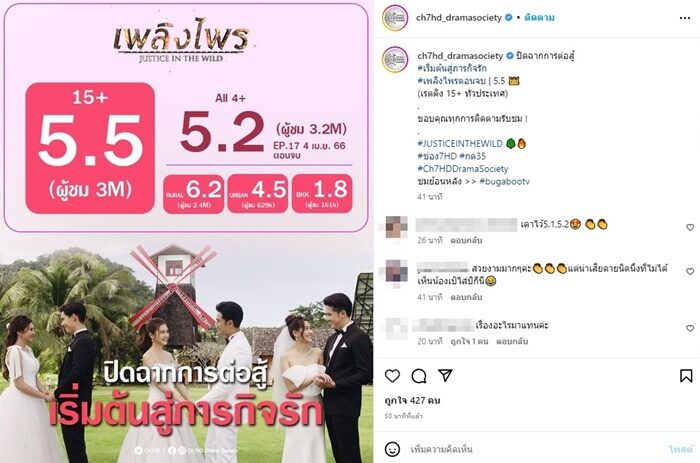Image resolution: width=700 pixels, height=463 pixels.
Task: Open the #bugabootv hashtag link
Action: click(x=504, y=181)
